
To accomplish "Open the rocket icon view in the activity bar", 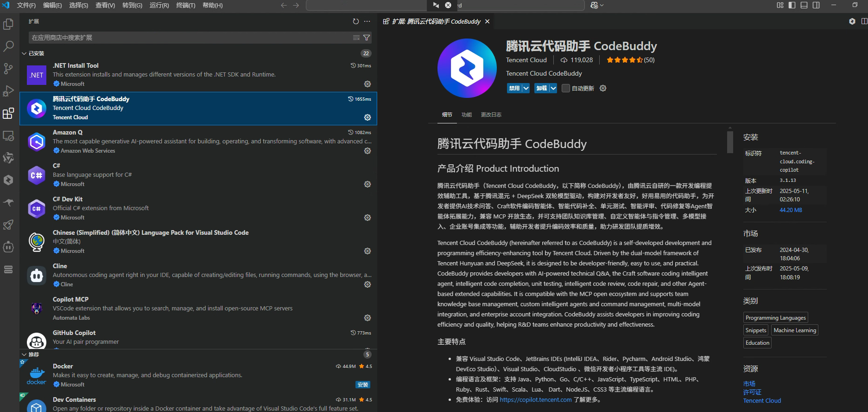I will pos(8,225).
